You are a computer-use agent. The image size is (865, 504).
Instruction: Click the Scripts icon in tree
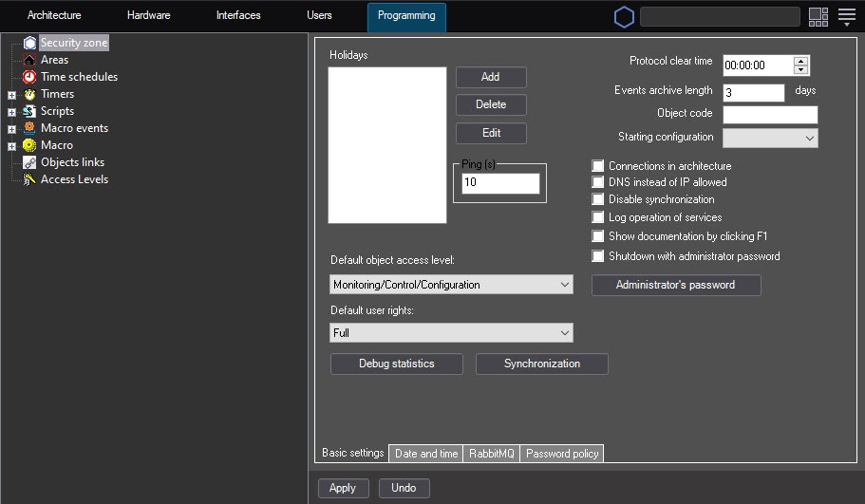tap(29, 111)
